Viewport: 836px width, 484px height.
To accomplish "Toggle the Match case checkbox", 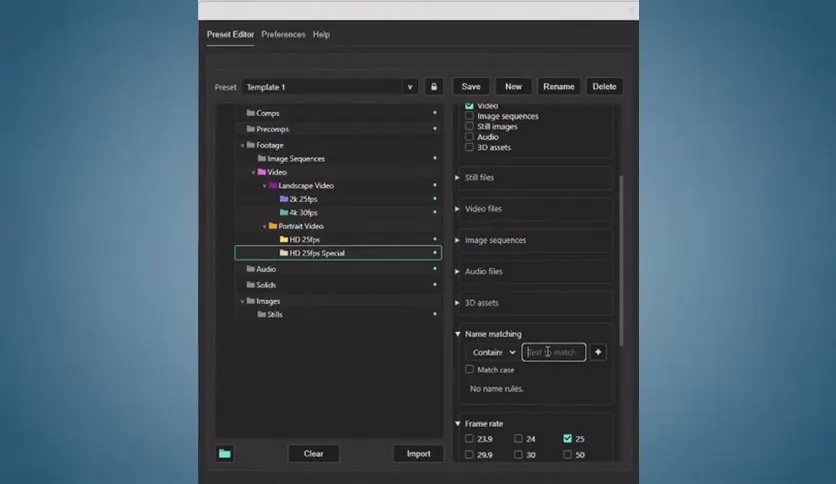I will coord(469,369).
